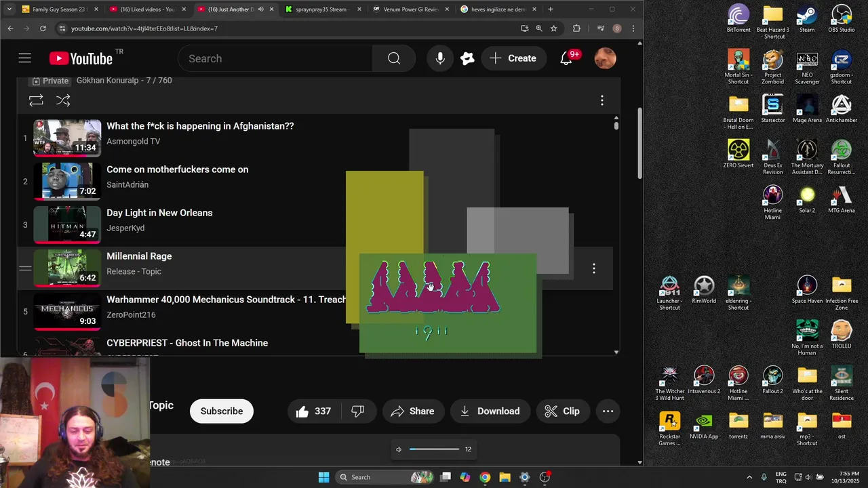Open browser extensions puzzle icon
868x488 pixels.
click(x=576, y=28)
